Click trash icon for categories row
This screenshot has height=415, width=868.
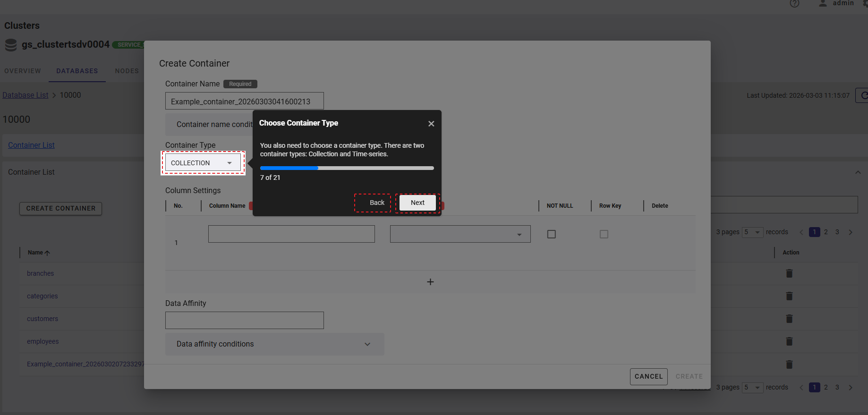pyautogui.click(x=789, y=296)
